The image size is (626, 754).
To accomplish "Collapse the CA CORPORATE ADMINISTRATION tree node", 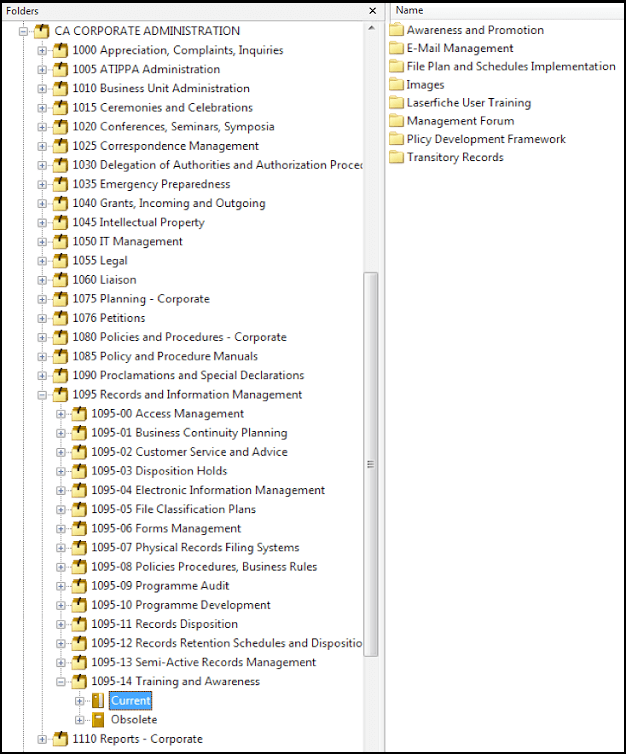I will point(23,32).
